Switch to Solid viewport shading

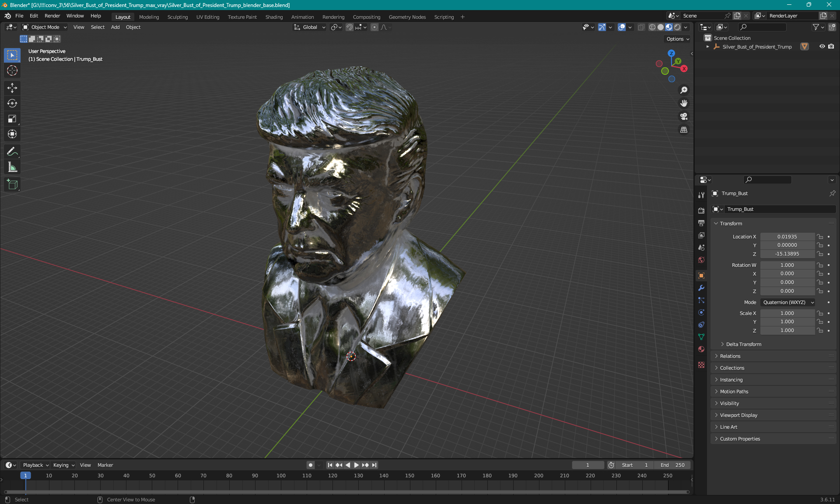pos(661,27)
